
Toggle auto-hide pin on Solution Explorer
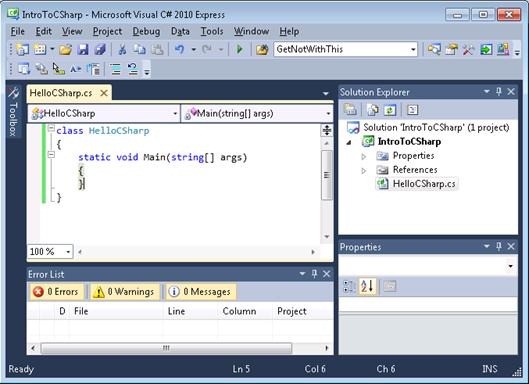click(499, 91)
